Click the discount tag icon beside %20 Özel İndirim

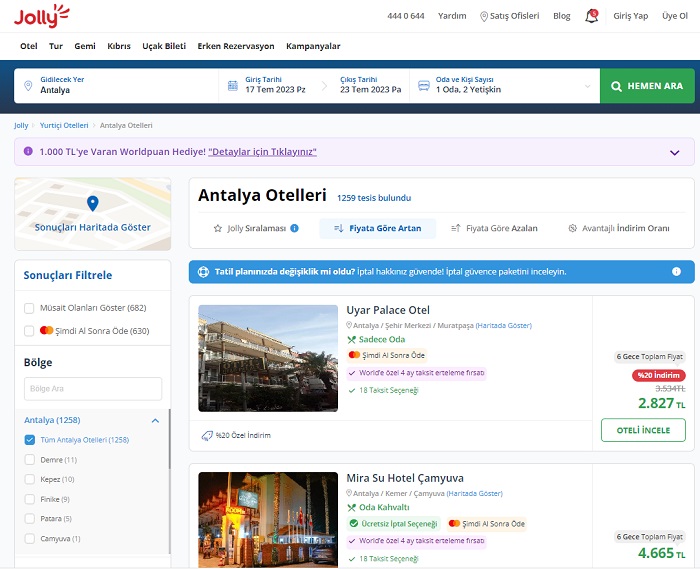[207, 436]
